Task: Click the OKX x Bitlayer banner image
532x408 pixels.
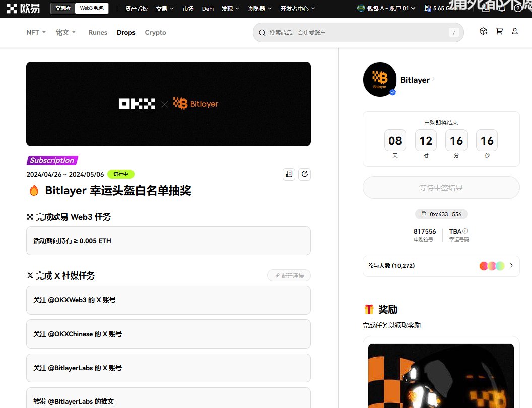Action: 168,104
